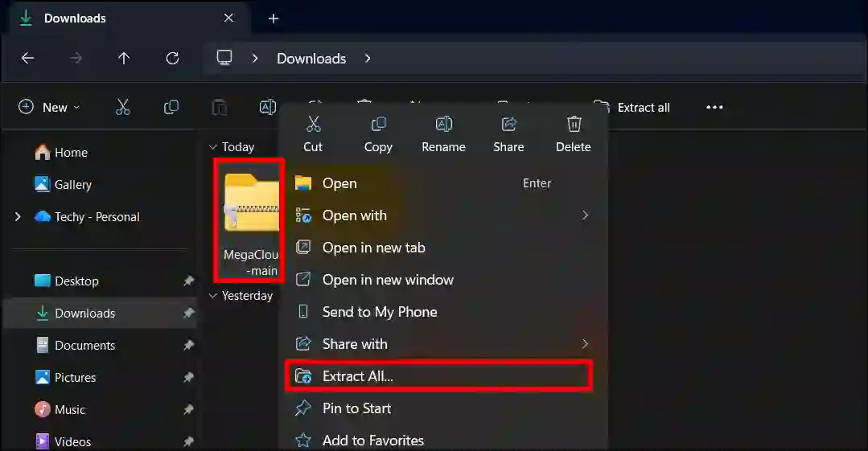Open the See more ellipsis menu
The image size is (868, 451).
coord(714,107)
